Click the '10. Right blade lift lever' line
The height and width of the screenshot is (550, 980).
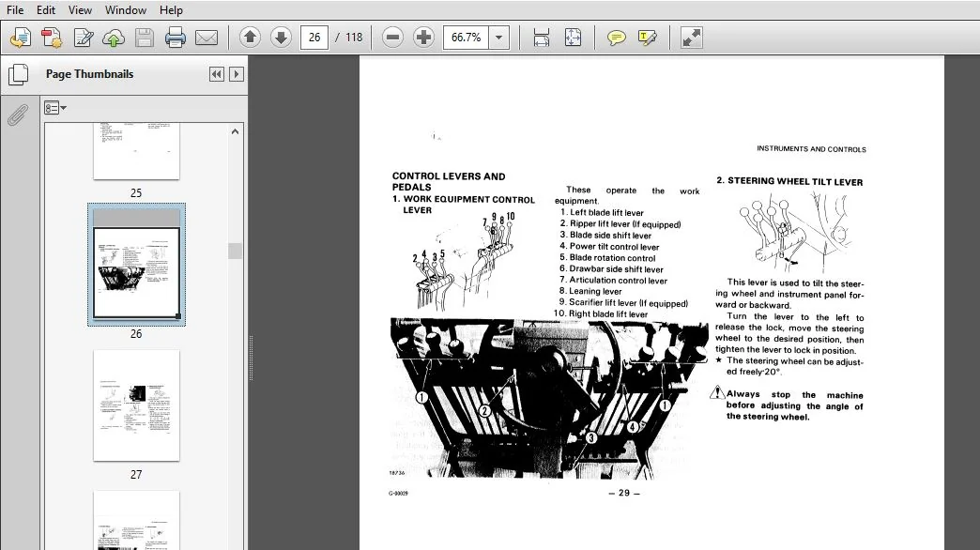[x=600, y=313]
